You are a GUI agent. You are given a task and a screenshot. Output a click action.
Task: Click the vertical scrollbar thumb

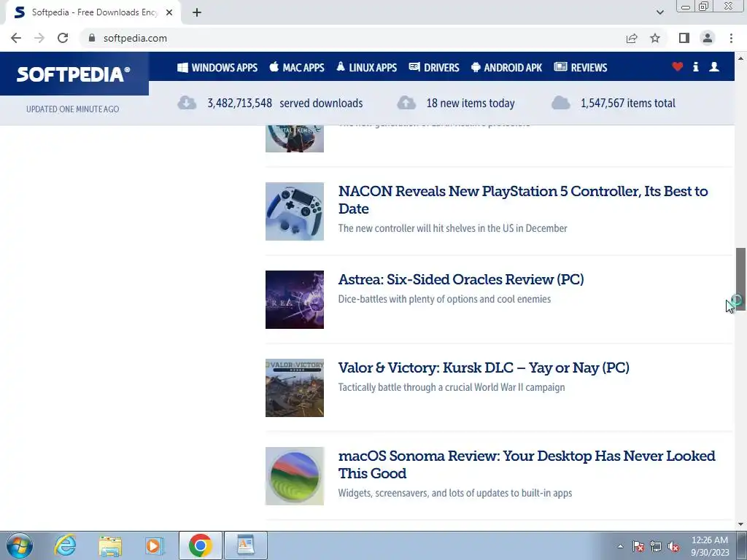(x=740, y=279)
